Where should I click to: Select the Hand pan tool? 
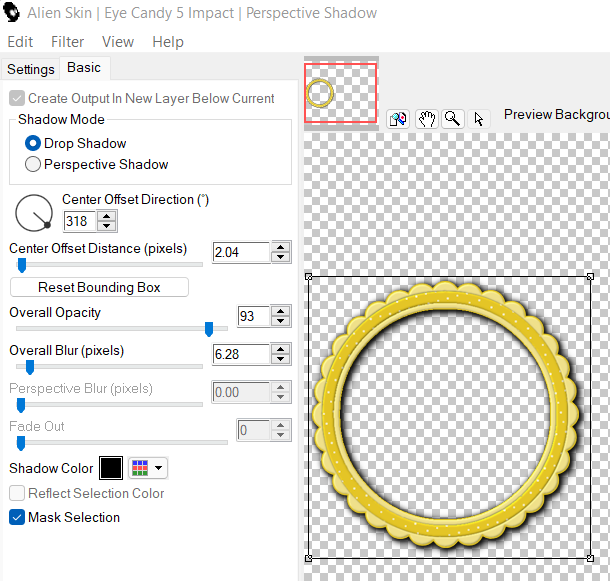(427, 119)
